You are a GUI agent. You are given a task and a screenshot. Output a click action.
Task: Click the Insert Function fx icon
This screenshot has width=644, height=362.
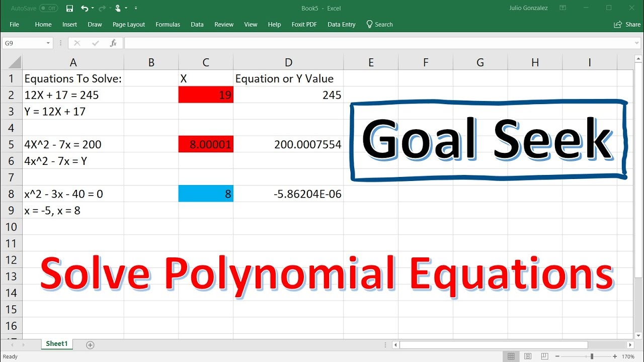click(113, 43)
